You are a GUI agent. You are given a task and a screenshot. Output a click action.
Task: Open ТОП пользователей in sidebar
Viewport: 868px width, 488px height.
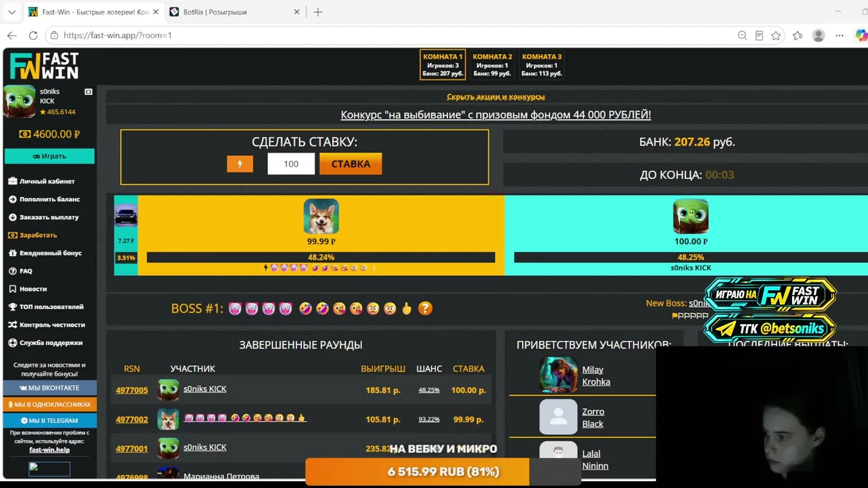[46, 307]
